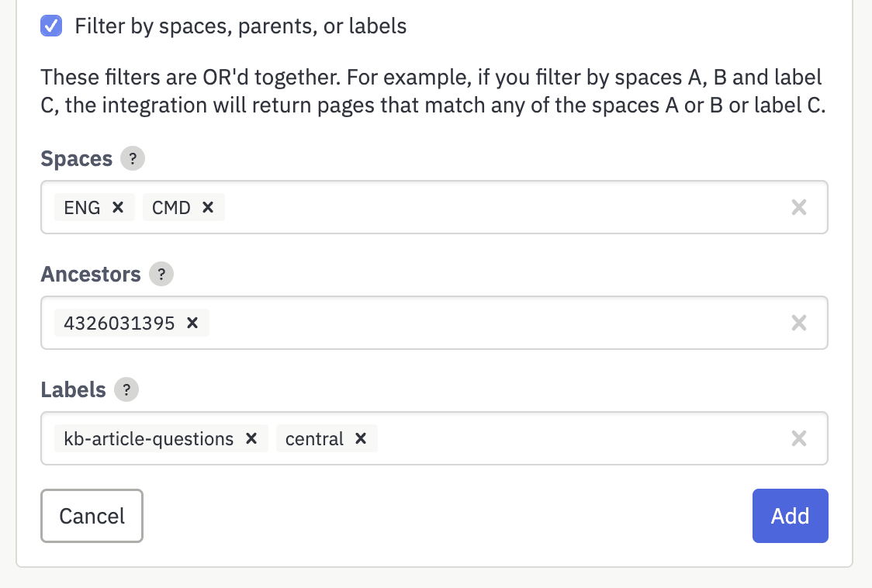Click the blue Add button
The width and height of the screenshot is (872, 588).
click(x=791, y=516)
